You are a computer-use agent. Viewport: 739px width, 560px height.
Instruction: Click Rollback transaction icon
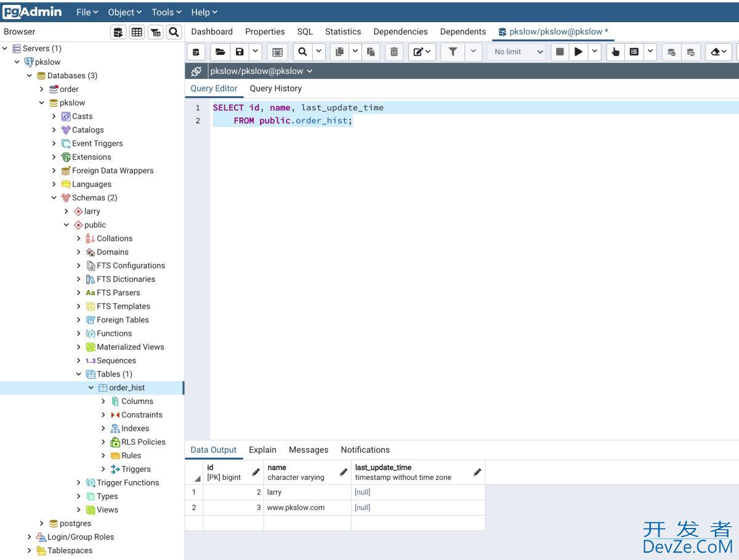click(x=690, y=52)
